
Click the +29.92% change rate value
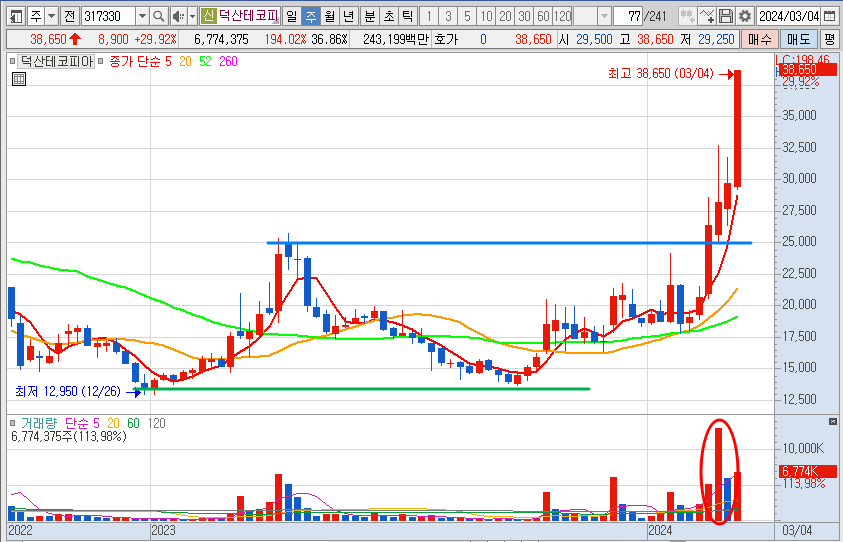(155, 39)
